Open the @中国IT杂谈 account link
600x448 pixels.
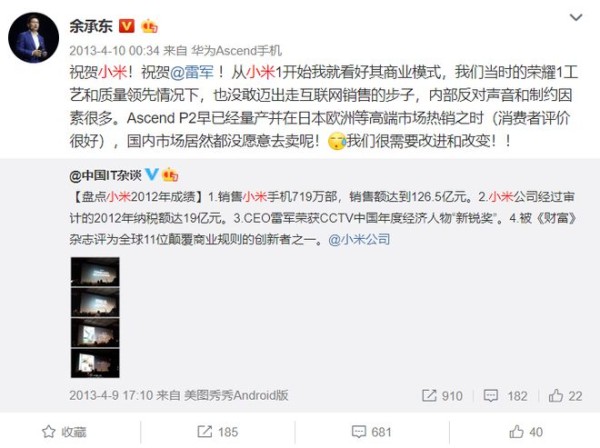point(106,175)
